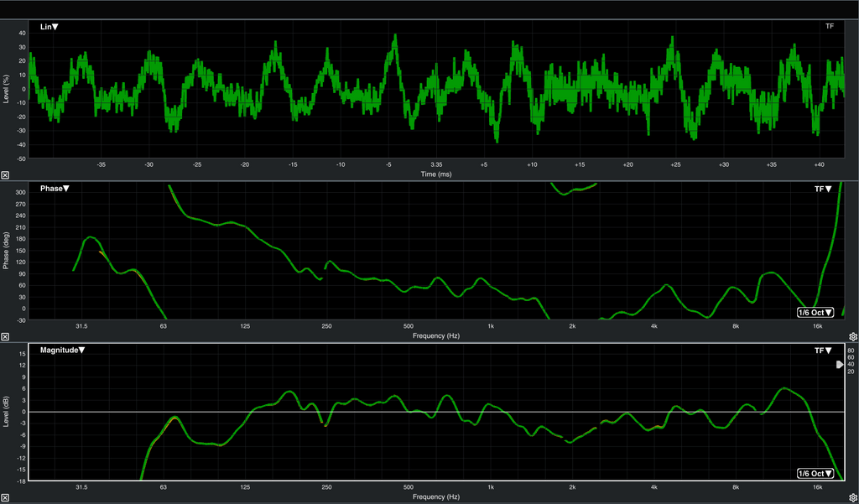Viewport: 859px width, 504px height.
Task: Close the Phase plot panel
Action: point(5,336)
